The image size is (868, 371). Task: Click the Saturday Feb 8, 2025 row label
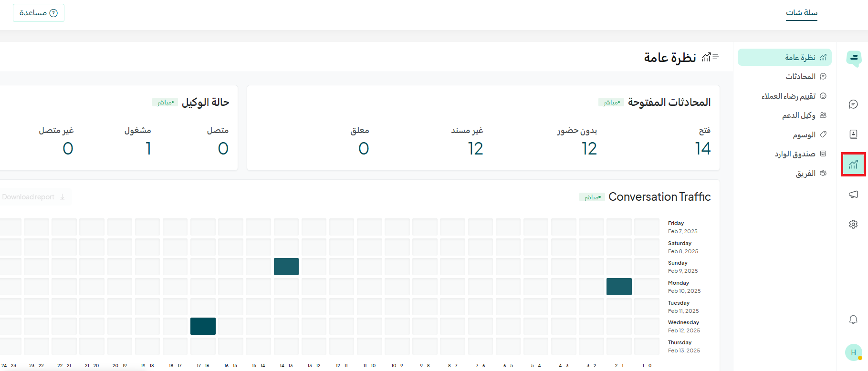tap(683, 247)
